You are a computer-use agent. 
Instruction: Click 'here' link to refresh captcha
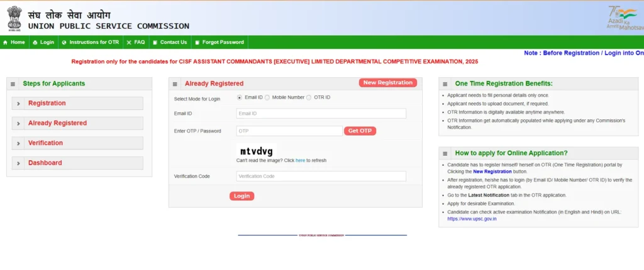click(x=300, y=161)
